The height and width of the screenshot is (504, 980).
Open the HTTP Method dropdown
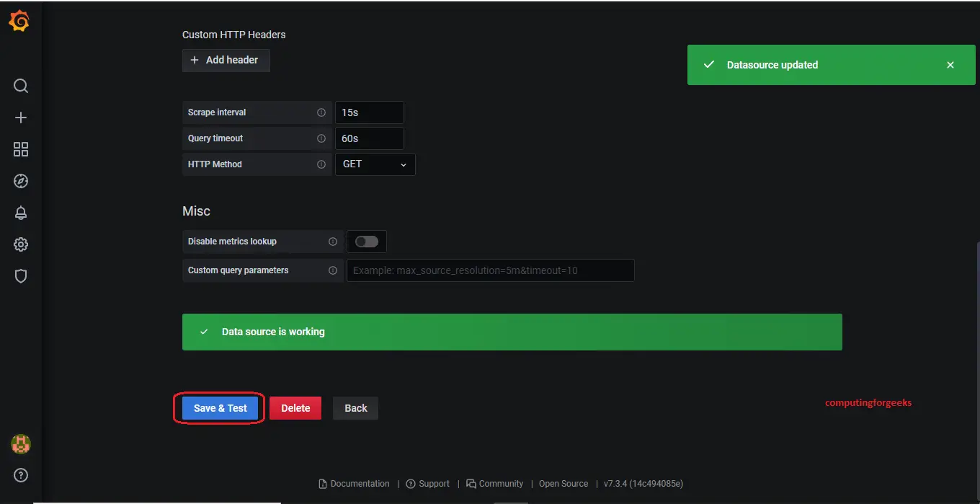[x=375, y=164]
